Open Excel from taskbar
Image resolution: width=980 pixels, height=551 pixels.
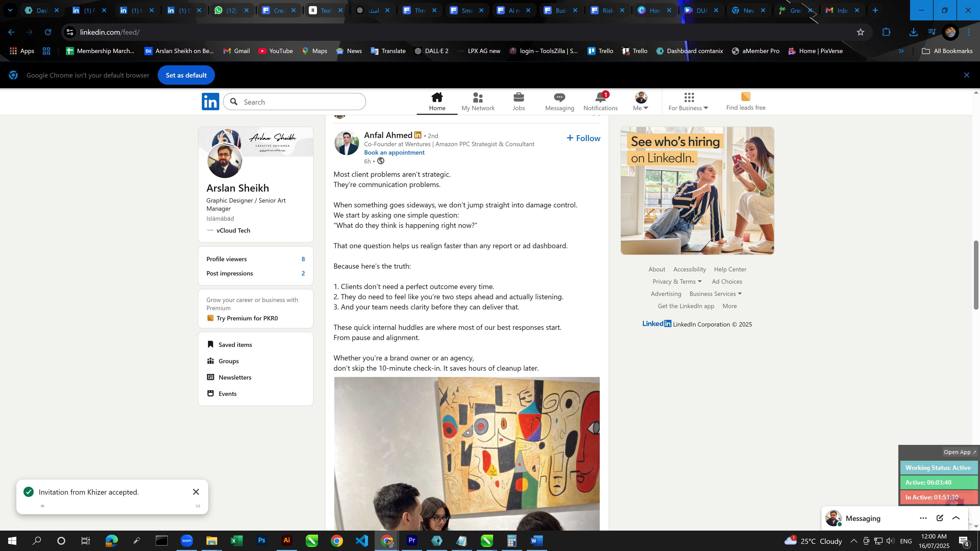coord(236,540)
